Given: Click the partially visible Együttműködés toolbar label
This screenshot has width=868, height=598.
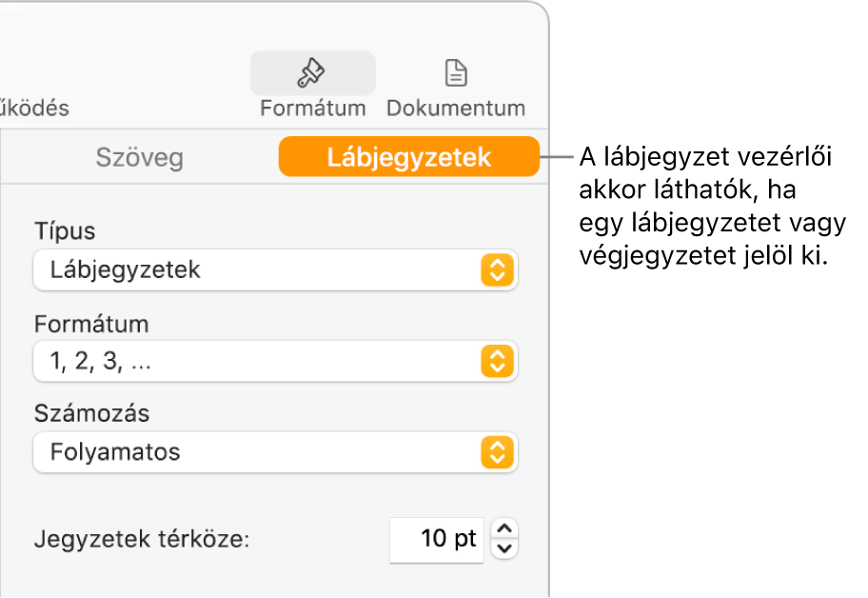Looking at the screenshot, I should tap(34, 108).
